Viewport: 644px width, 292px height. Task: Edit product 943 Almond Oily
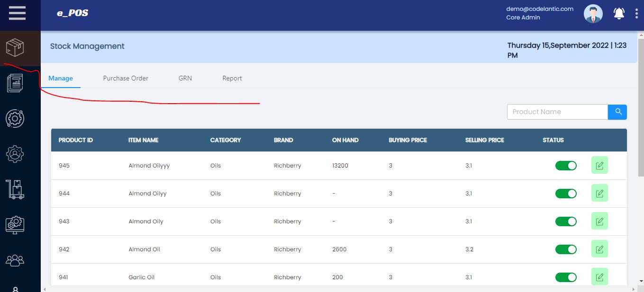[599, 221]
